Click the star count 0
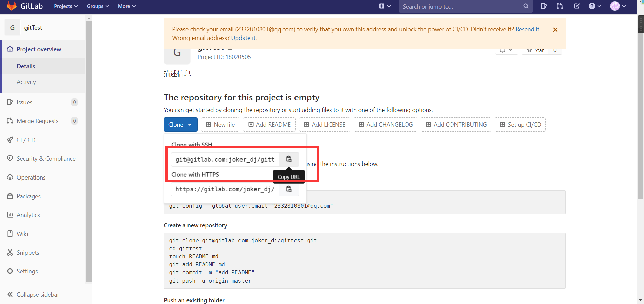 pyautogui.click(x=555, y=50)
